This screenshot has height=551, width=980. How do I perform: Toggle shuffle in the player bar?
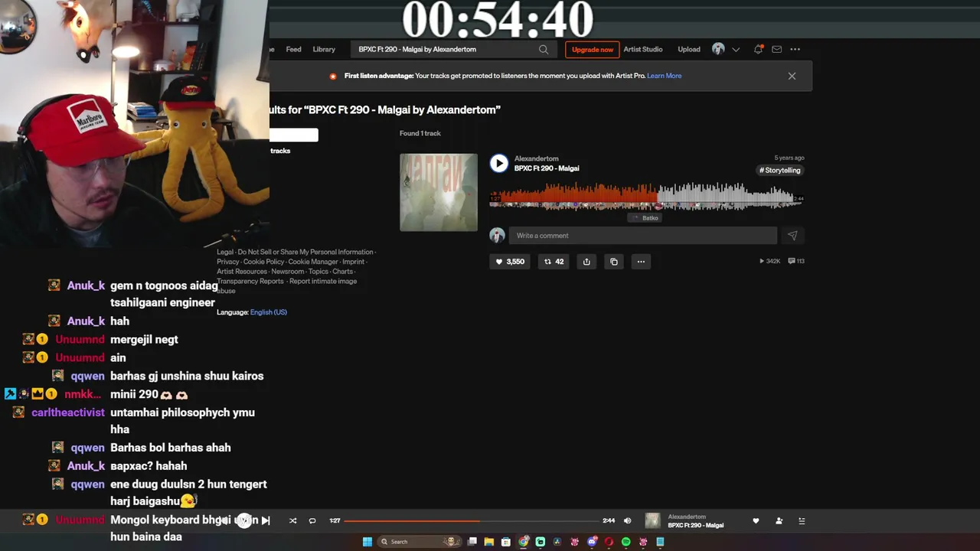point(292,520)
